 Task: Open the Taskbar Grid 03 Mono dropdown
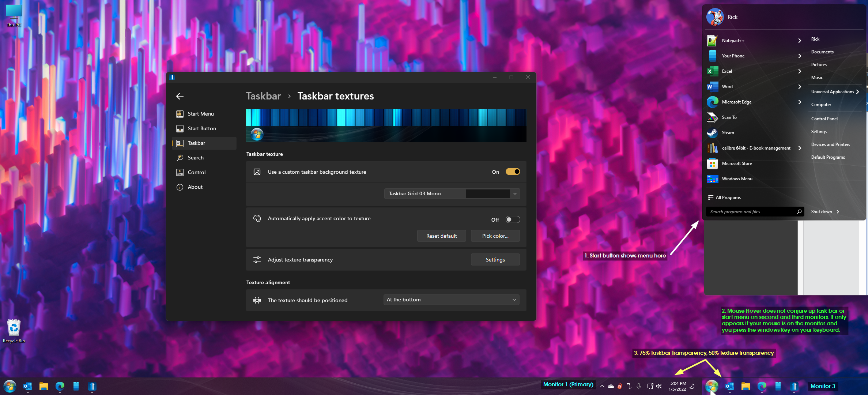point(452,193)
